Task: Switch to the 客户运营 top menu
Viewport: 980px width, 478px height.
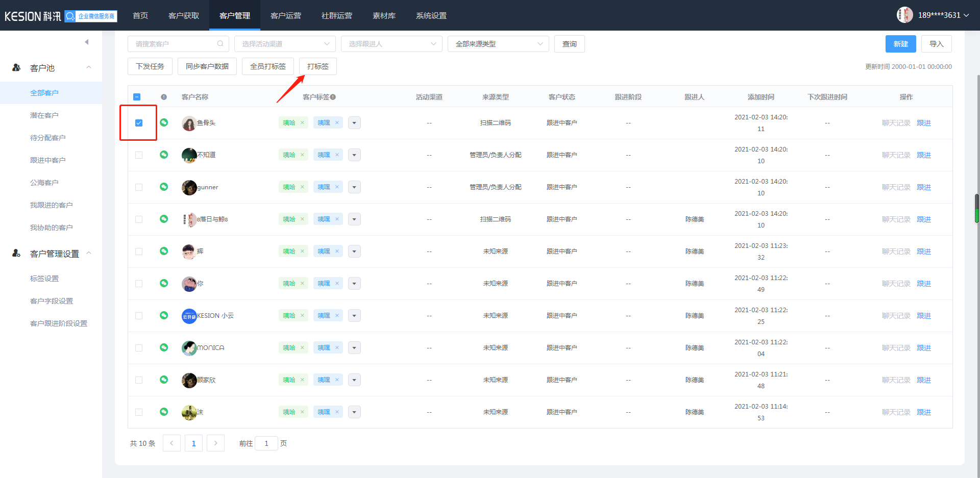Action: (x=286, y=15)
